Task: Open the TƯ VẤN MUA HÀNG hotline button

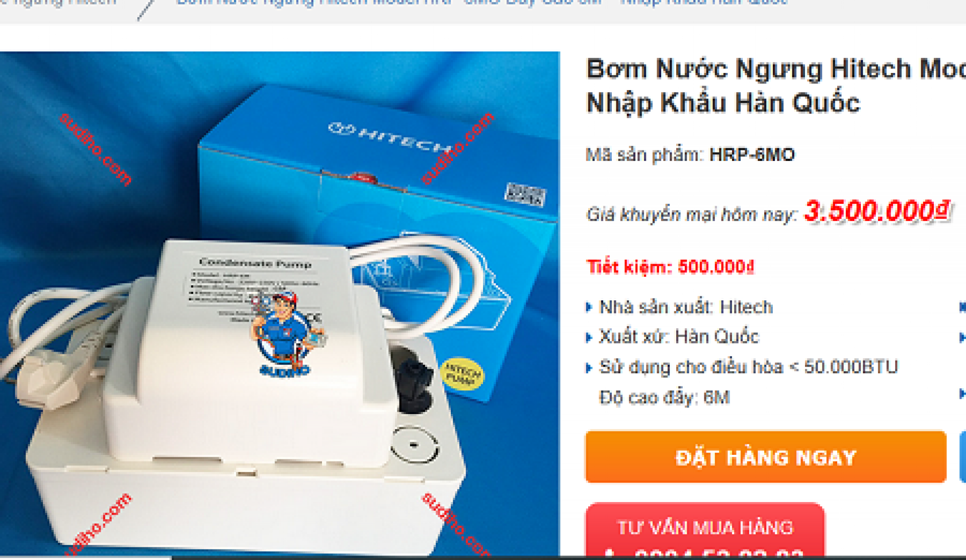Action: tap(705, 530)
